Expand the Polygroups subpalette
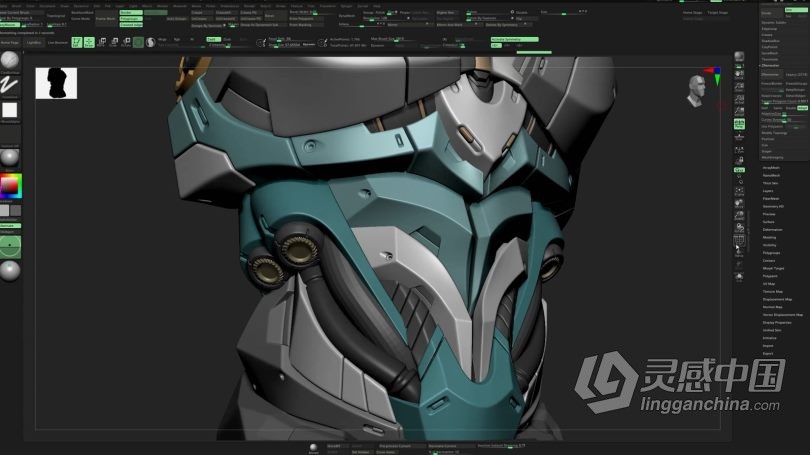 [772, 253]
